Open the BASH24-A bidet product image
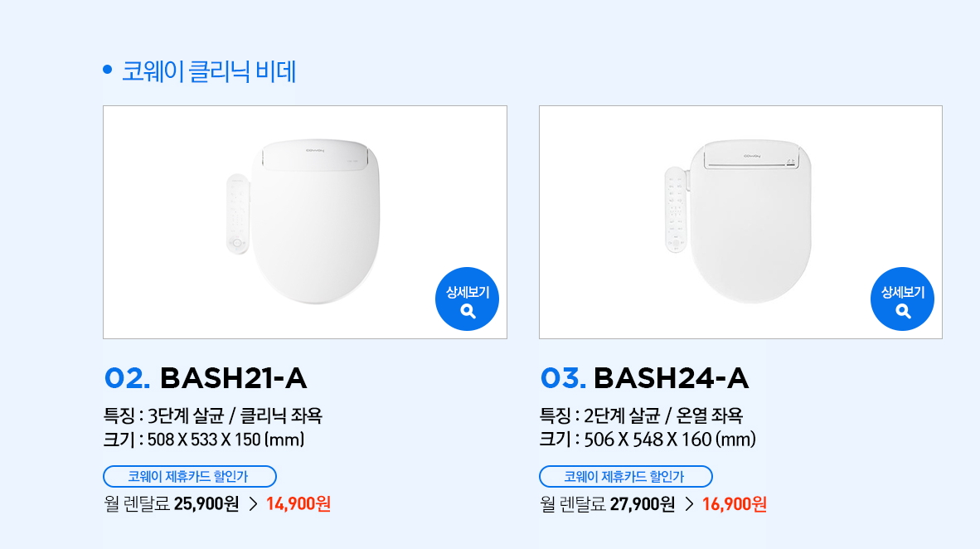980x549 pixels. point(750,222)
